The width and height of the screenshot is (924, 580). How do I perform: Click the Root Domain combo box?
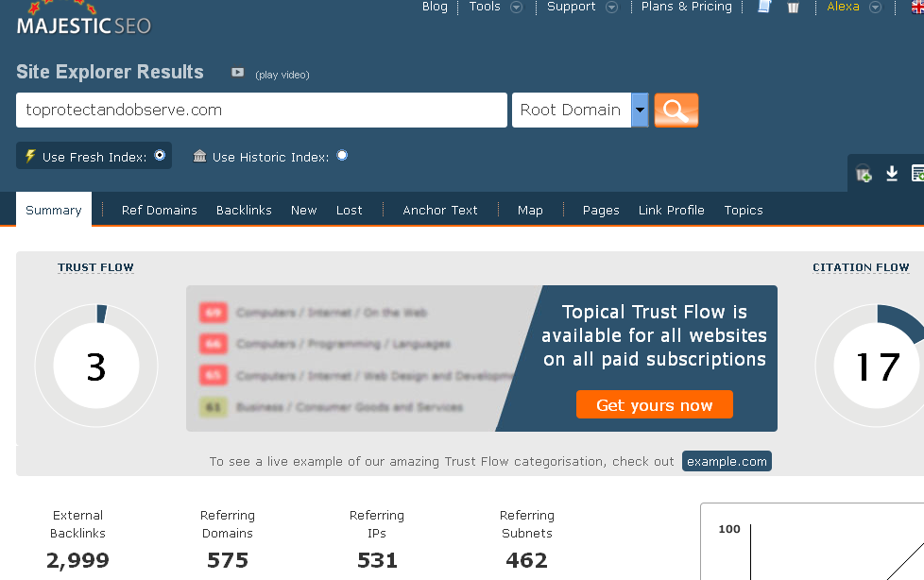(580, 111)
